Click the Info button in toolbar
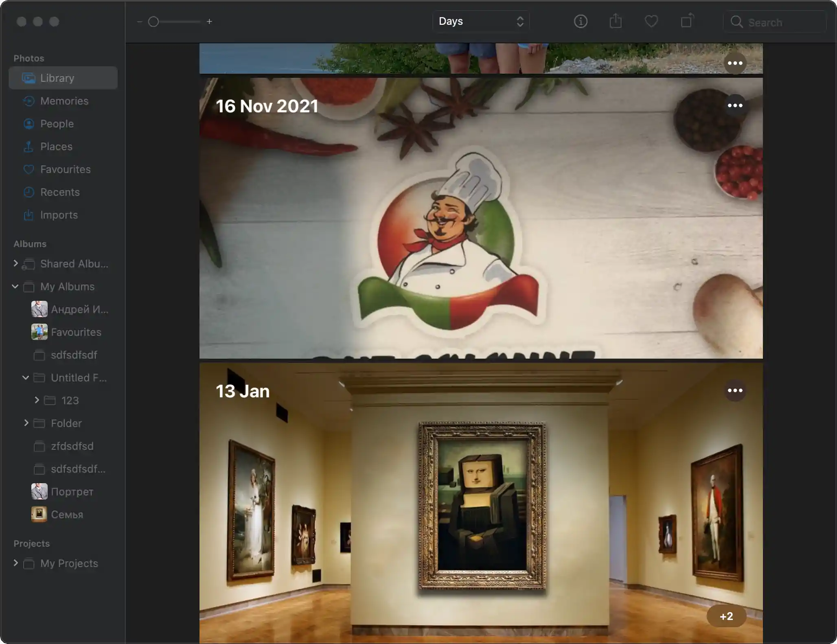837x644 pixels. tap(581, 21)
